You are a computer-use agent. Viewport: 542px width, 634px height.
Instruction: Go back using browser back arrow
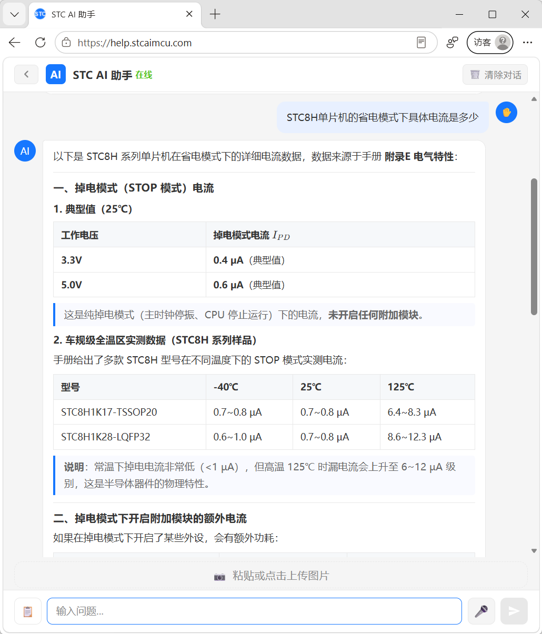tap(15, 42)
